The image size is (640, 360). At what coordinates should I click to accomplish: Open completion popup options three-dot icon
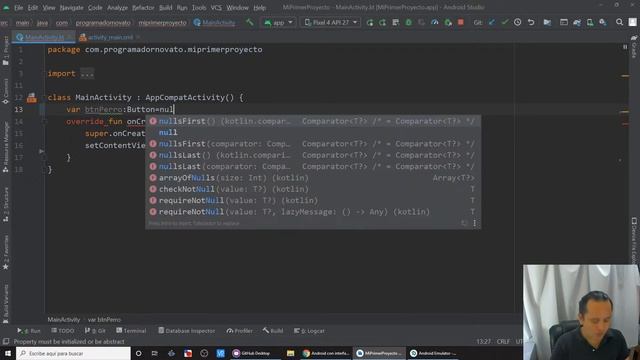(474, 223)
